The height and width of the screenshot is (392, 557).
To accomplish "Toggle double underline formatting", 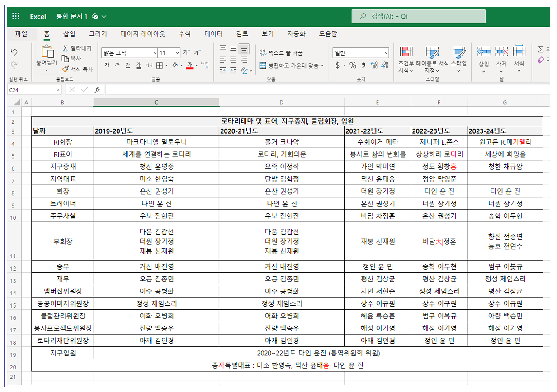I will click(x=138, y=65).
